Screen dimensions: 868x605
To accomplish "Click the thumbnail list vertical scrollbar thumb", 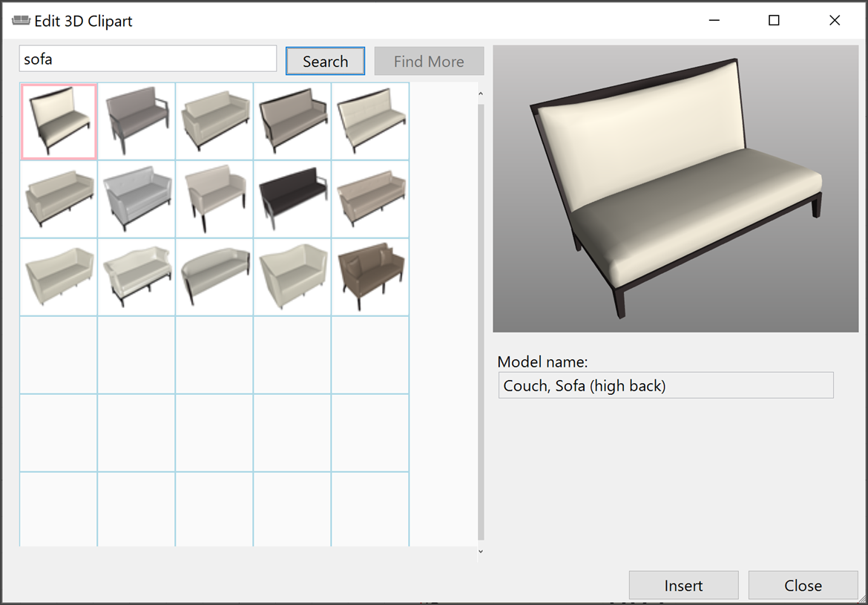I will coord(481,321).
